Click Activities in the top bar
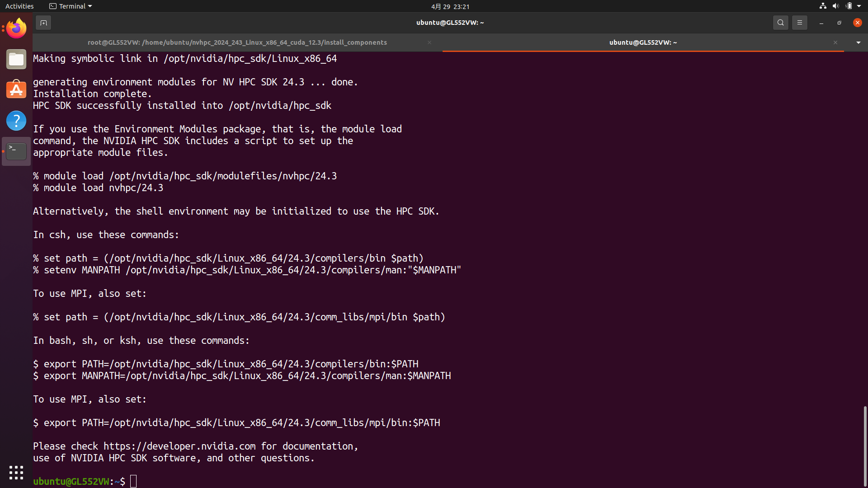Viewport: 868px width, 488px height. tap(19, 6)
